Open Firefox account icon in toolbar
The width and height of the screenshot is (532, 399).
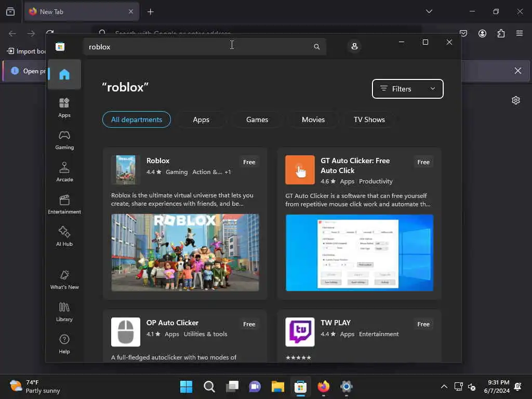pos(482,33)
